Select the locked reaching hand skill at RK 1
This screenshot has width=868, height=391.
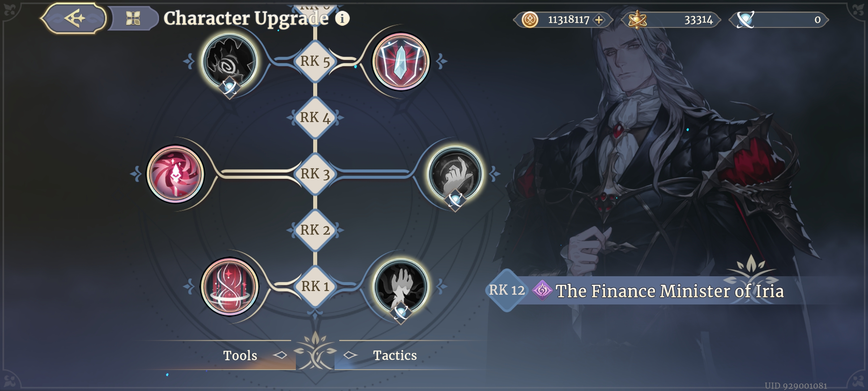(401, 287)
